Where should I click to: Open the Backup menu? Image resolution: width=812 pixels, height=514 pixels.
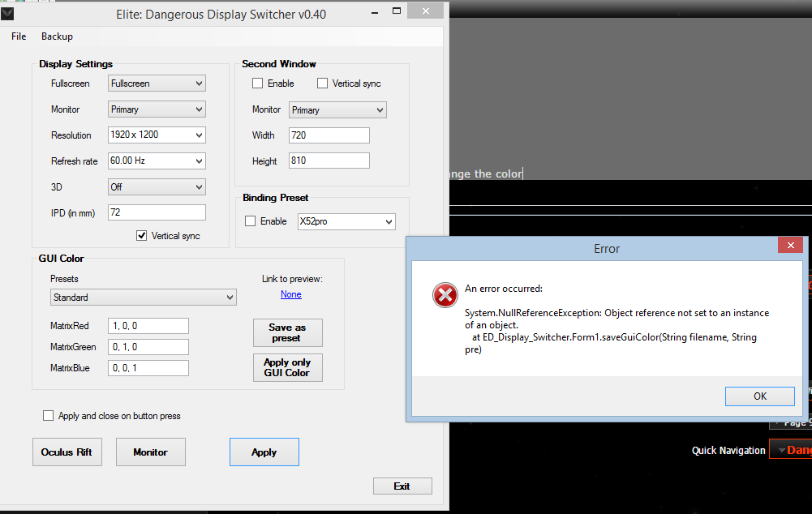57,36
